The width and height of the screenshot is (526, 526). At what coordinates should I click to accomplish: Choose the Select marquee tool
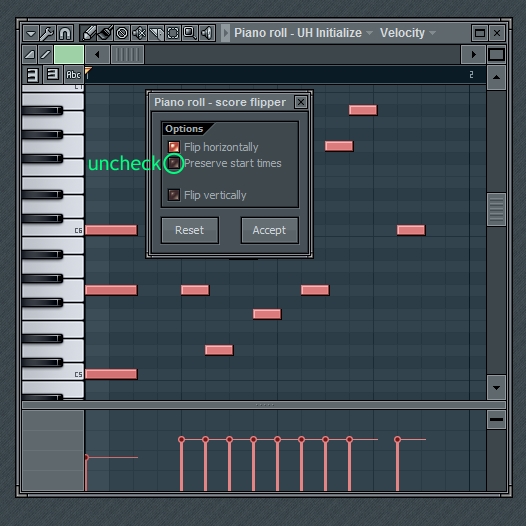pos(173,33)
